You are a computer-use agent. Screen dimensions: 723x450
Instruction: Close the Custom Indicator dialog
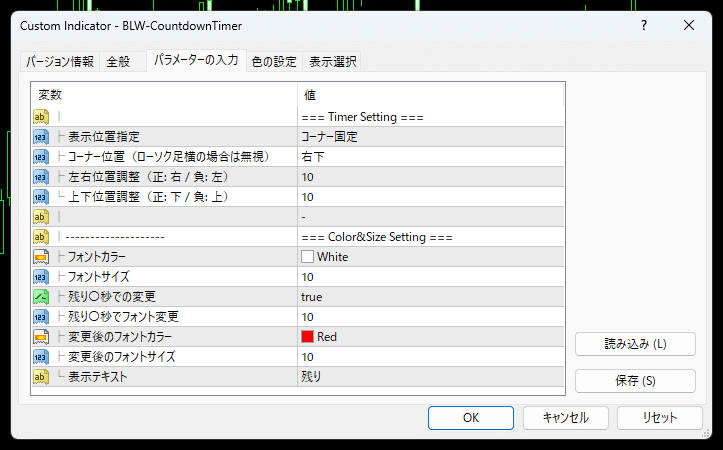point(689,25)
